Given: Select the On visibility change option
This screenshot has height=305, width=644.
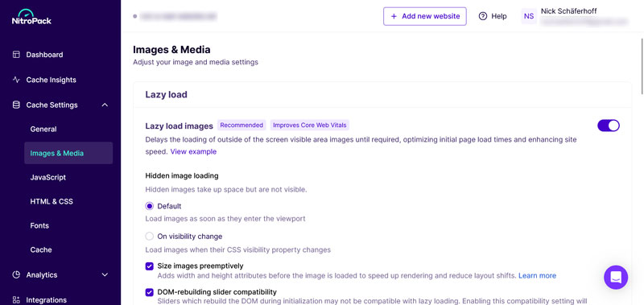Looking at the screenshot, I should pyautogui.click(x=150, y=237).
